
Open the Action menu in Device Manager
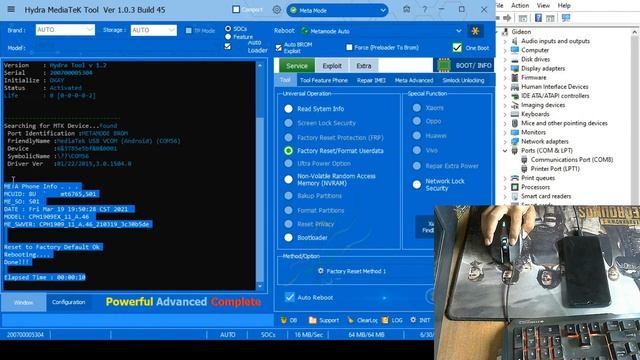(520, 5)
